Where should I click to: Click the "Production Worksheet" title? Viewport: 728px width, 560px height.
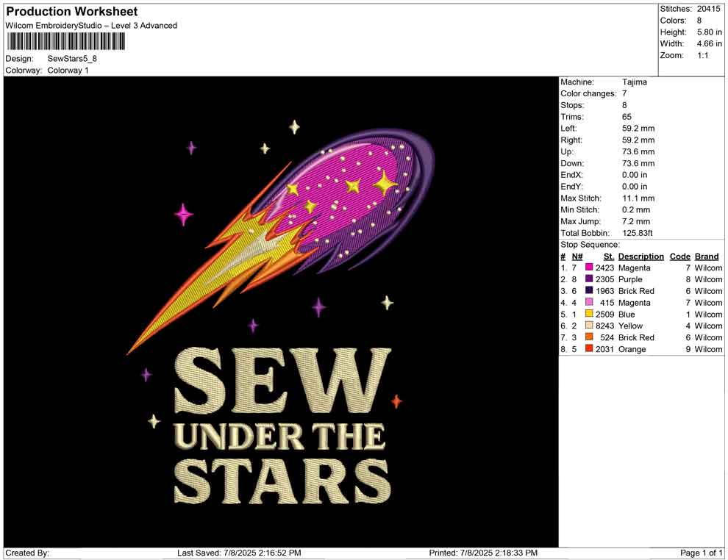click(x=71, y=12)
